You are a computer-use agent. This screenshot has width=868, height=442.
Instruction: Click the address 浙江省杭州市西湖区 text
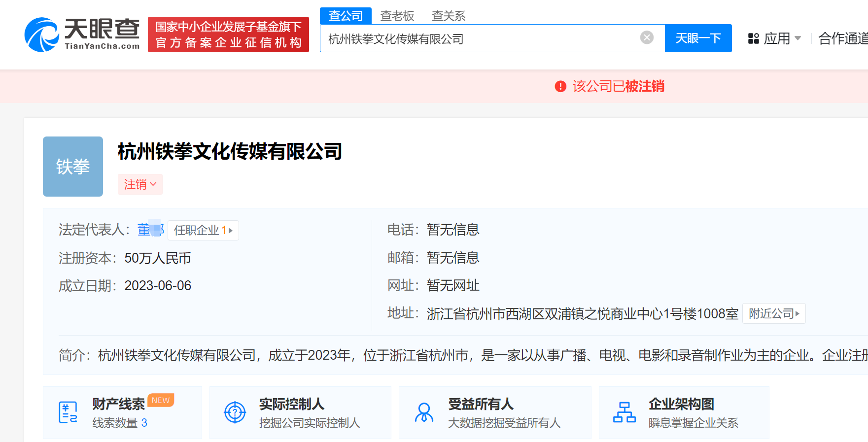tap(583, 314)
